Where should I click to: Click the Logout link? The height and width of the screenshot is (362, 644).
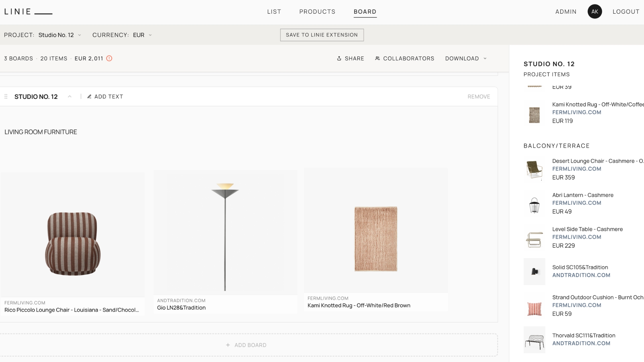tap(626, 12)
